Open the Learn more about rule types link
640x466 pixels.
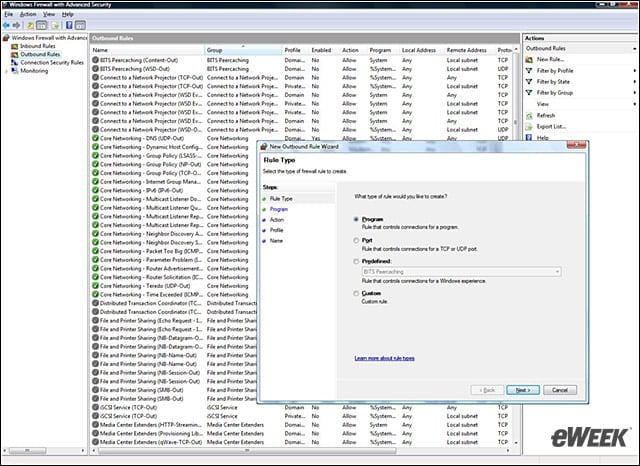pos(384,358)
